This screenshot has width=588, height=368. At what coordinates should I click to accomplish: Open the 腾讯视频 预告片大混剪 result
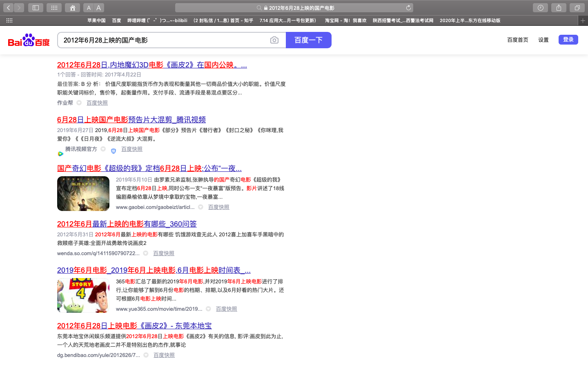coord(131,119)
